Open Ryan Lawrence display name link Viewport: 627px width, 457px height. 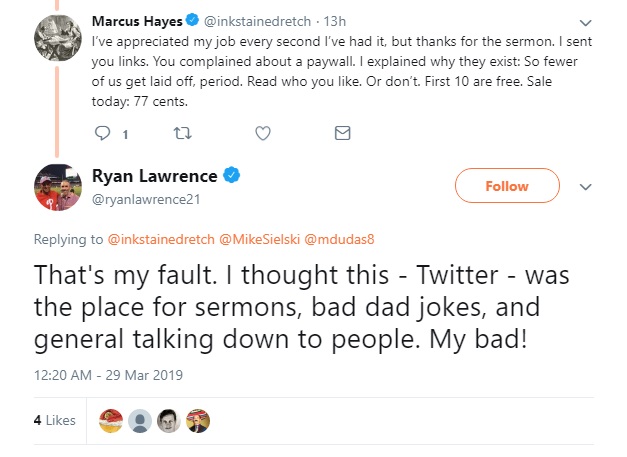coord(154,176)
